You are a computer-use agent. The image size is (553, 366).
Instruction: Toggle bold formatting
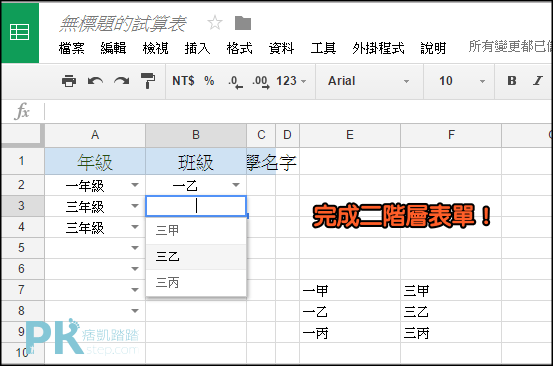[512, 81]
